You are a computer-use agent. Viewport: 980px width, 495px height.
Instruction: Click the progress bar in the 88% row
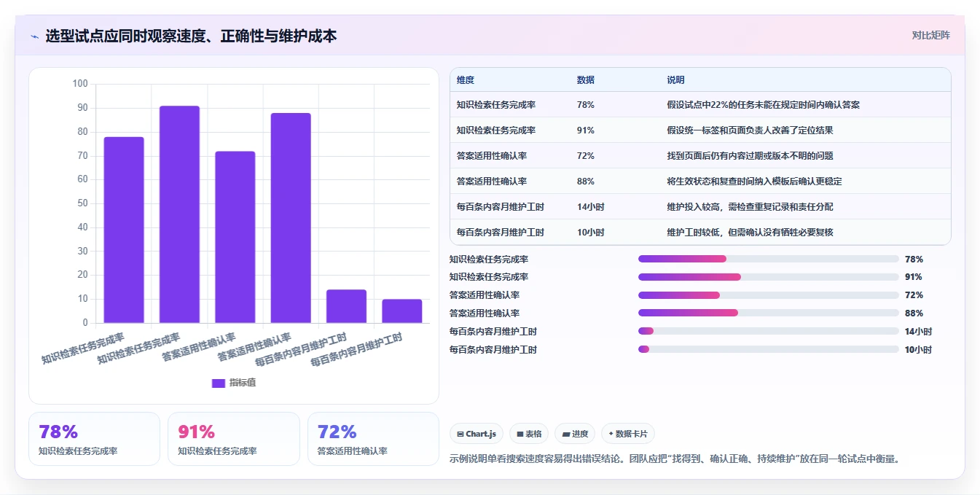pos(769,313)
